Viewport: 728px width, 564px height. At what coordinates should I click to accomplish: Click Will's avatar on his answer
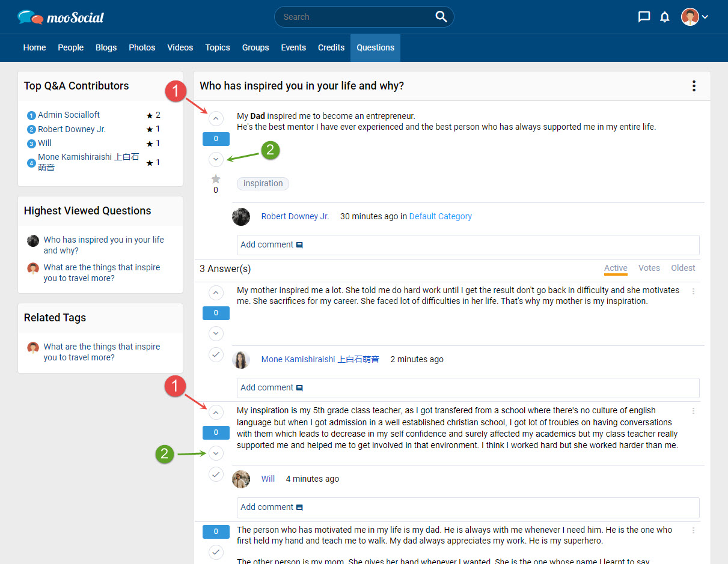pos(241,479)
